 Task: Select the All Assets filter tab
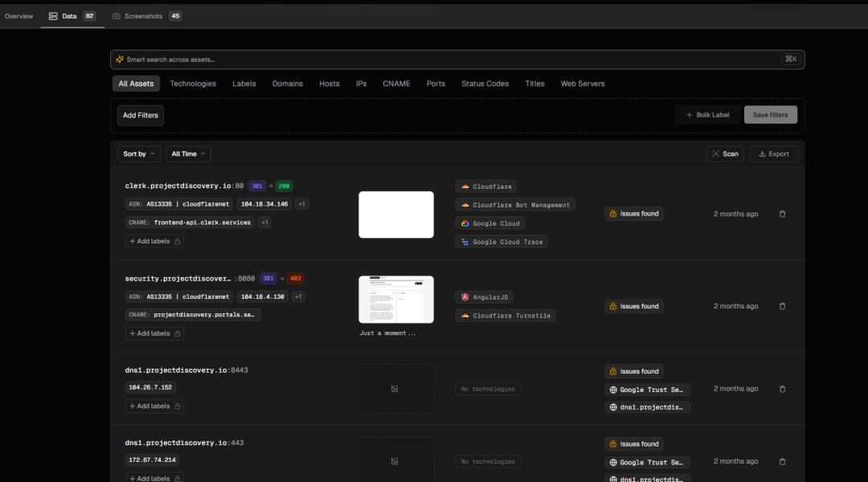pyautogui.click(x=136, y=84)
